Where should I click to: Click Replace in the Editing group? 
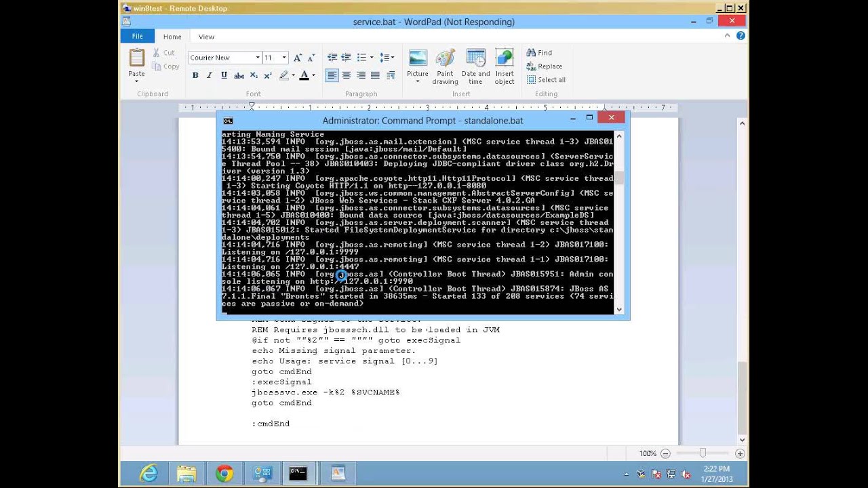coord(545,66)
